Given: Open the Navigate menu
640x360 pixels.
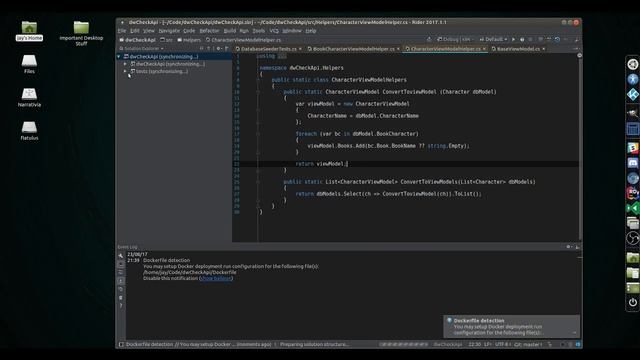Looking at the screenshot, I should 169,31.
